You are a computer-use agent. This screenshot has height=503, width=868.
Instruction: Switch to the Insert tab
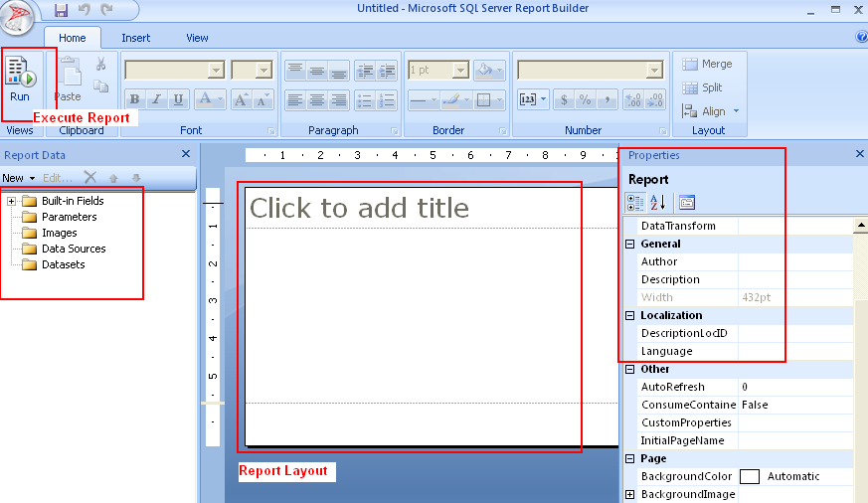pyautogui.click(x=135, y=38)
